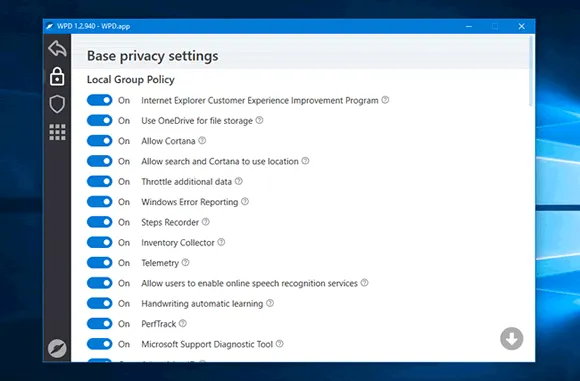Open the apps grid icon
The width and height of the screenshot is (580, 381).
click(57, 132)
